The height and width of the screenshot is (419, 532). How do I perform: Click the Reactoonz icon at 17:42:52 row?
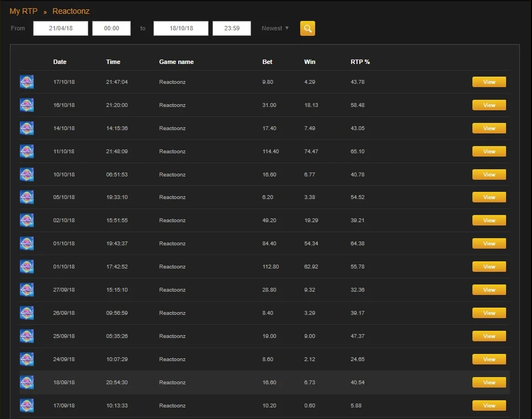click(27, 266)
